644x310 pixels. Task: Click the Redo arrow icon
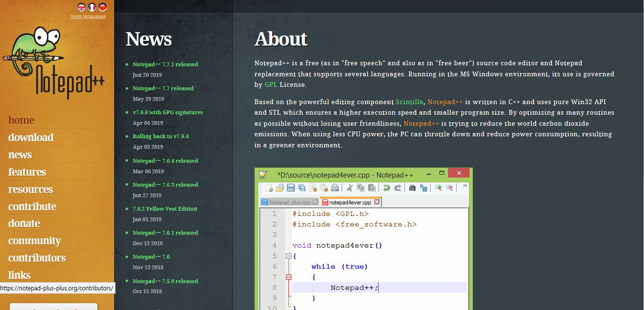tap(397, 189)
